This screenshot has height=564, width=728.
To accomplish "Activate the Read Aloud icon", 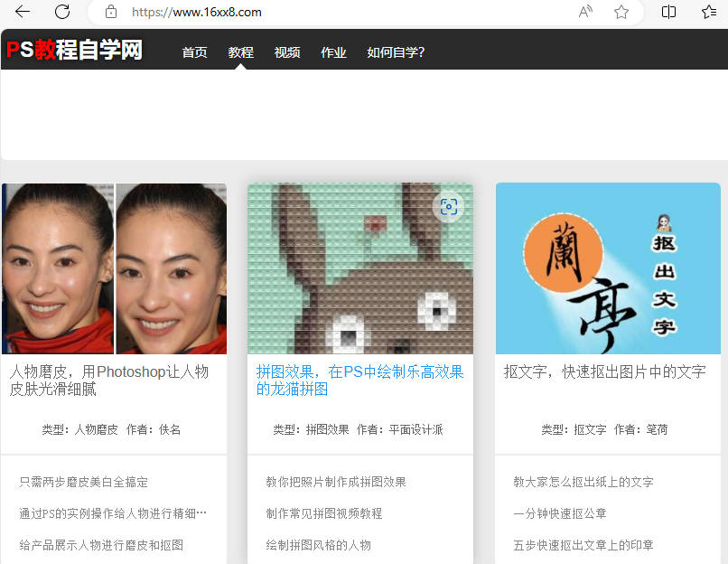I will point(585,12).
